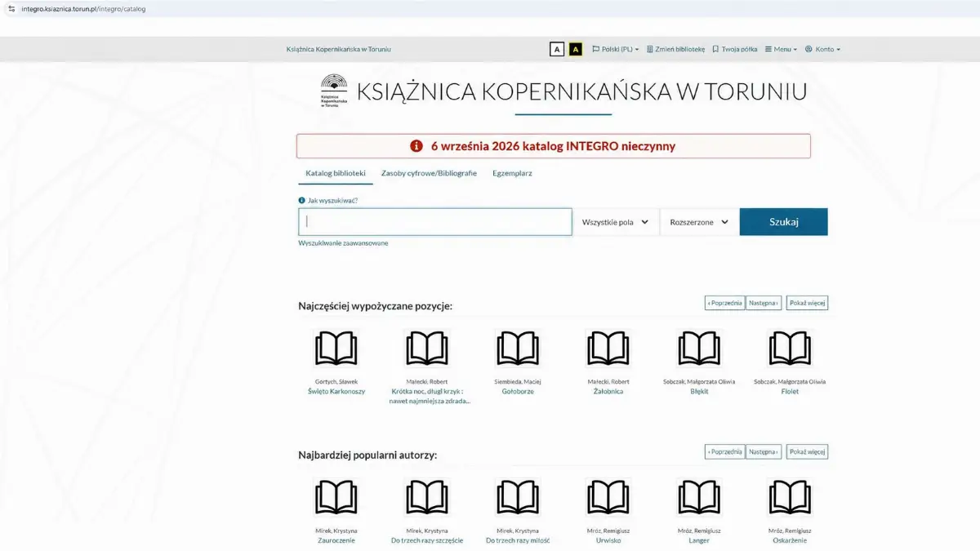
Task: Click the site info icon in address bar
Action: point(11,8)
